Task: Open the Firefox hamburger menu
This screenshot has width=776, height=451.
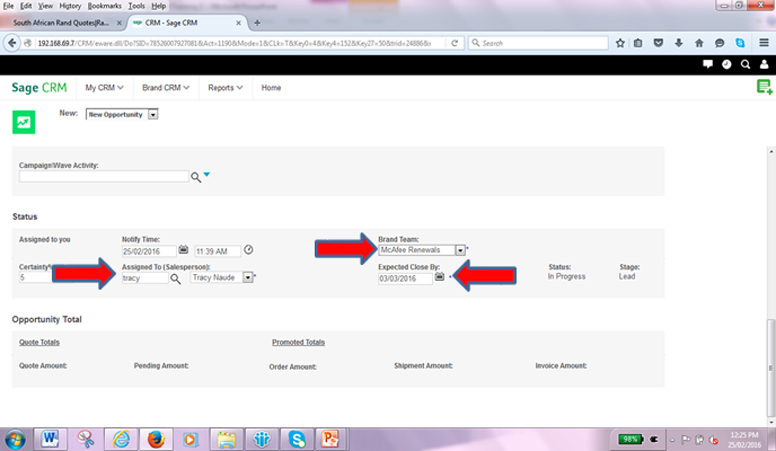Action: tap(764, 43)
